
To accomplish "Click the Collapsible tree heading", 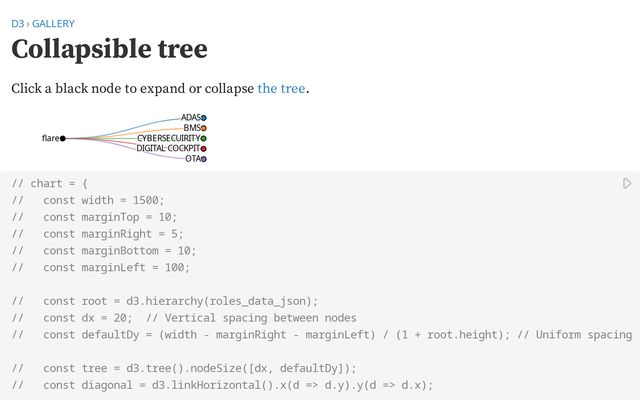I will pyautogui.click(x=109, y=49).
